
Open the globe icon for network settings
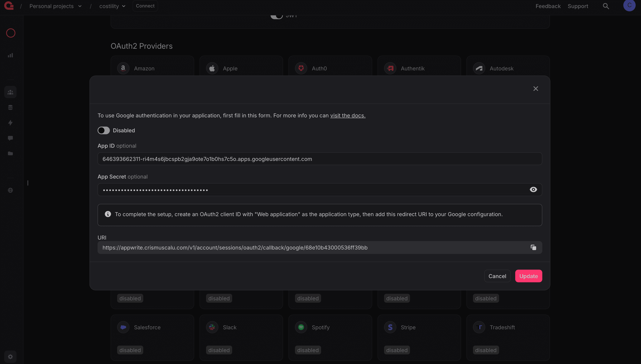tap(10, 190)
